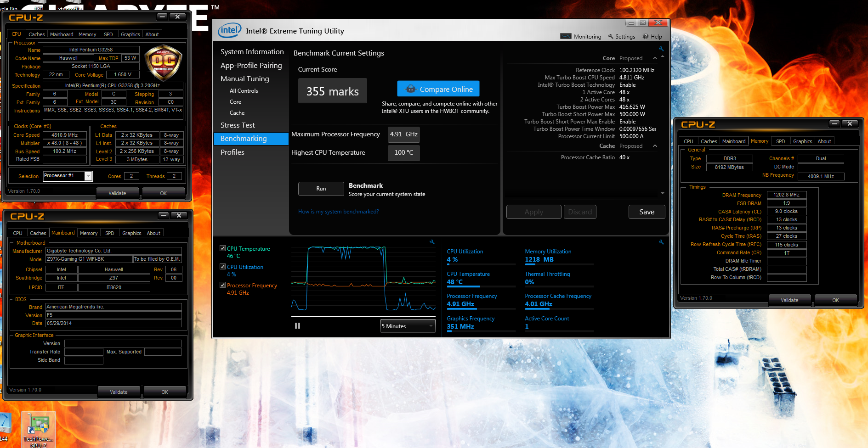Screen dimensions: 868x448
Task: Select Core under Manual Tuning
Action: click(236, 102)
